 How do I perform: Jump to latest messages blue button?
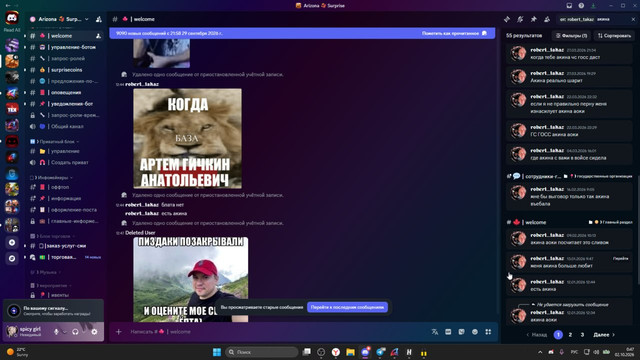point(347,307)
